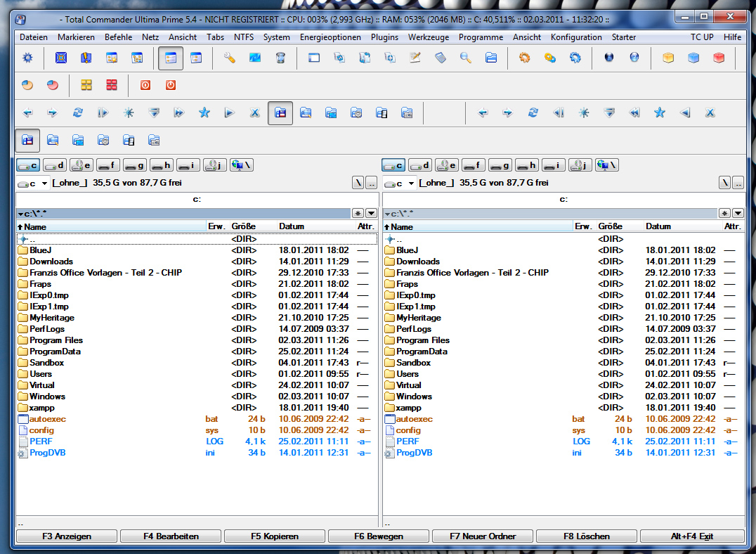
Task: Sort right panel by Datum column
Action: tap(682, 226)
